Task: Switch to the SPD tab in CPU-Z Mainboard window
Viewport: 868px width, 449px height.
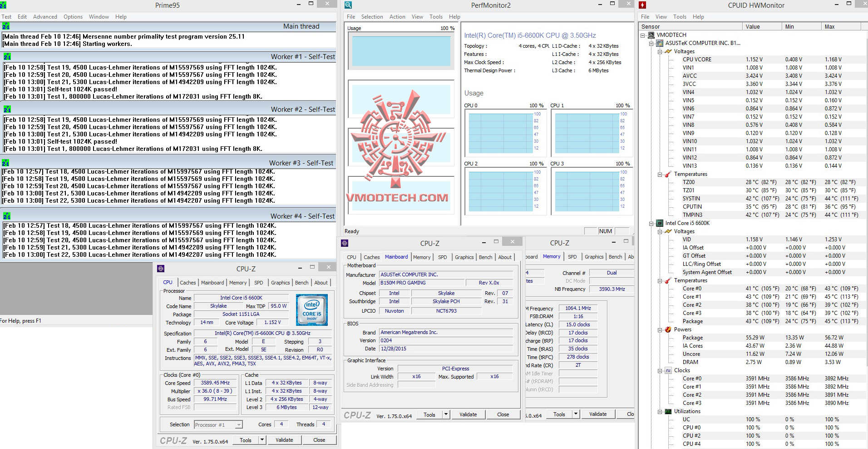Action: click(x=443, y=257)
